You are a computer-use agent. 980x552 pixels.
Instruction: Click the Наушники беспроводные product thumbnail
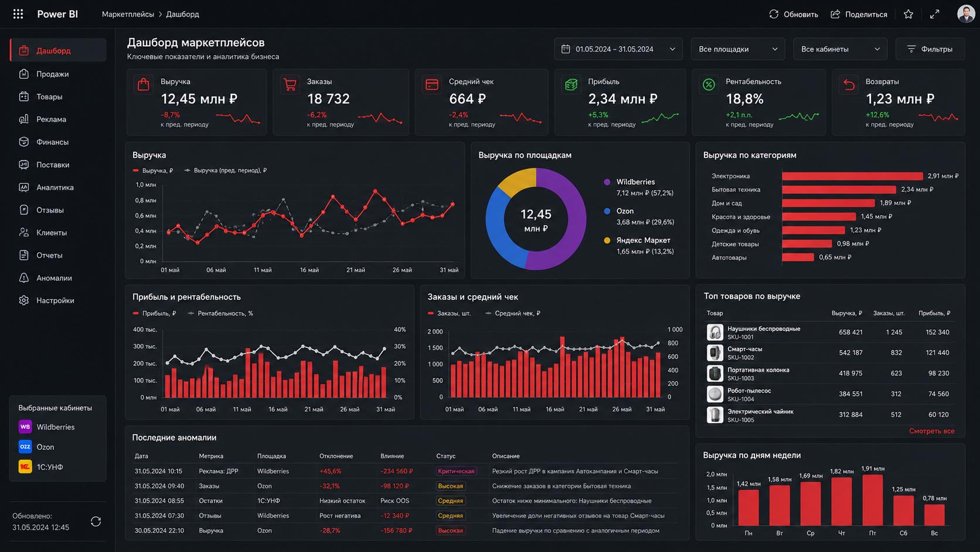pyautogui.click(x=714, y=333)
